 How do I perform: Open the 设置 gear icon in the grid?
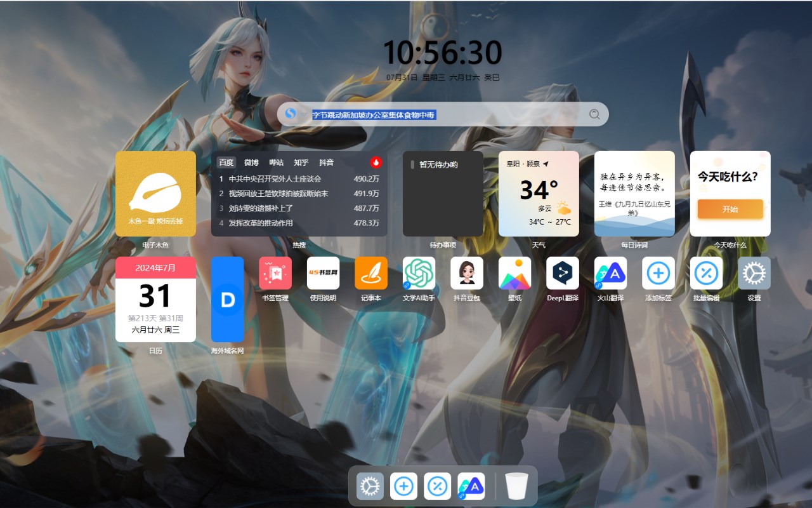point(754,273)
